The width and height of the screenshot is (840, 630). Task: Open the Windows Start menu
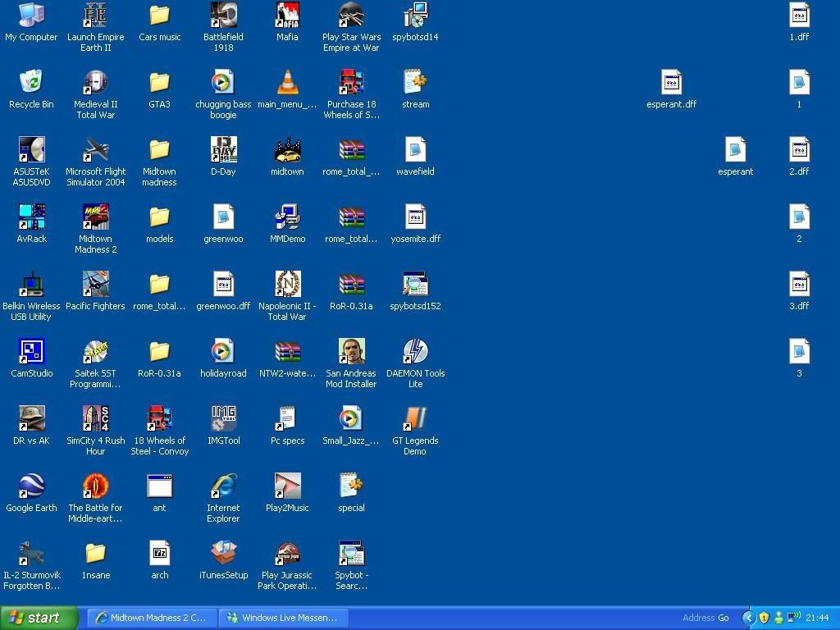tap(39, 618)
